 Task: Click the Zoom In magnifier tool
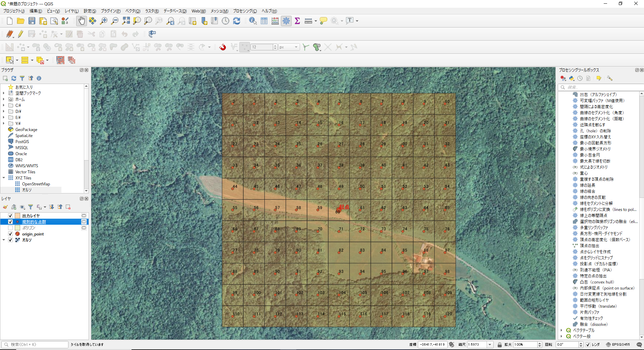click(x=104, y=21)
